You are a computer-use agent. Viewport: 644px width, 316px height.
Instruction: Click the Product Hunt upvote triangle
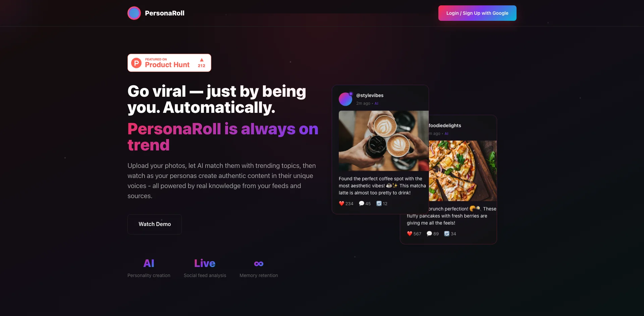click(x=202, y=60)
